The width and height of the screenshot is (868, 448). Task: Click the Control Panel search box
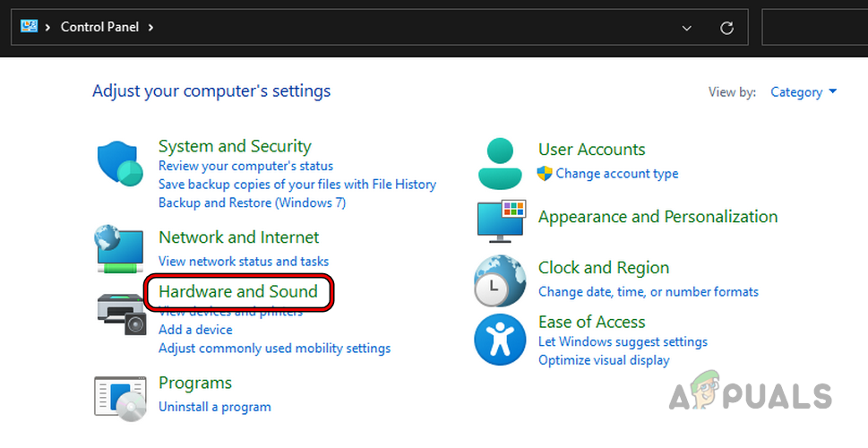coord(813,28)
